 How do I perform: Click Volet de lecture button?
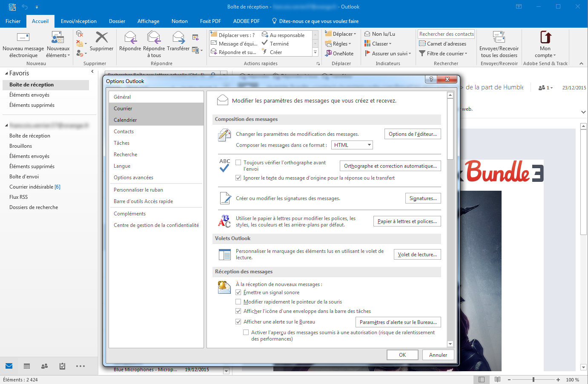point(417,255)
